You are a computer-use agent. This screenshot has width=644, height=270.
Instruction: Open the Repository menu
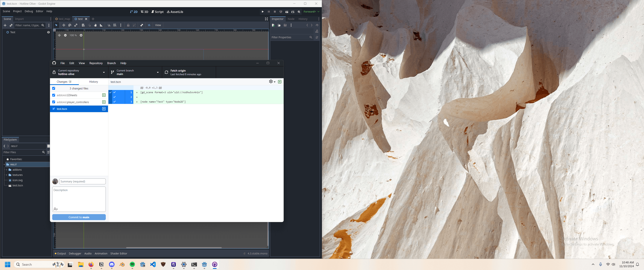click(96, 63)
